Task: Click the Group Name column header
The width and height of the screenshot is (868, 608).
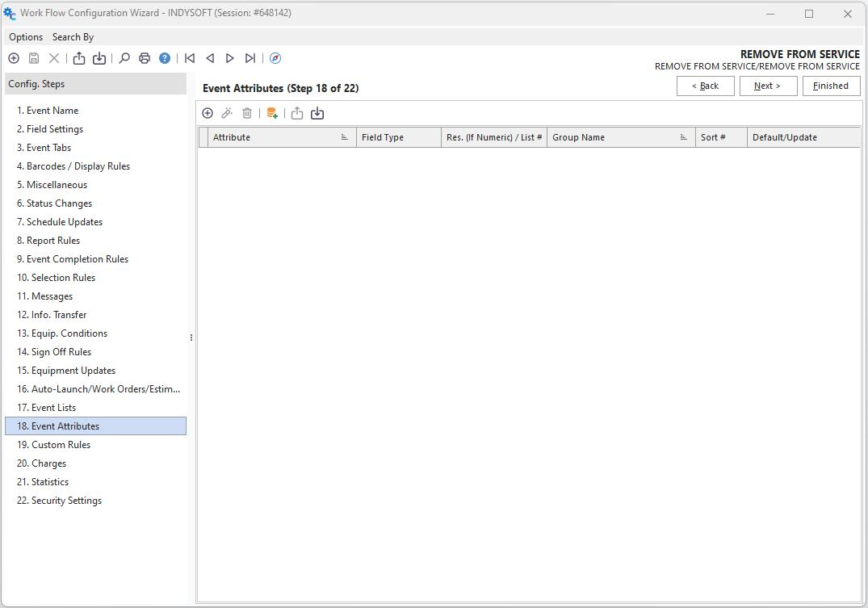Action: click(x=621, y=137)
